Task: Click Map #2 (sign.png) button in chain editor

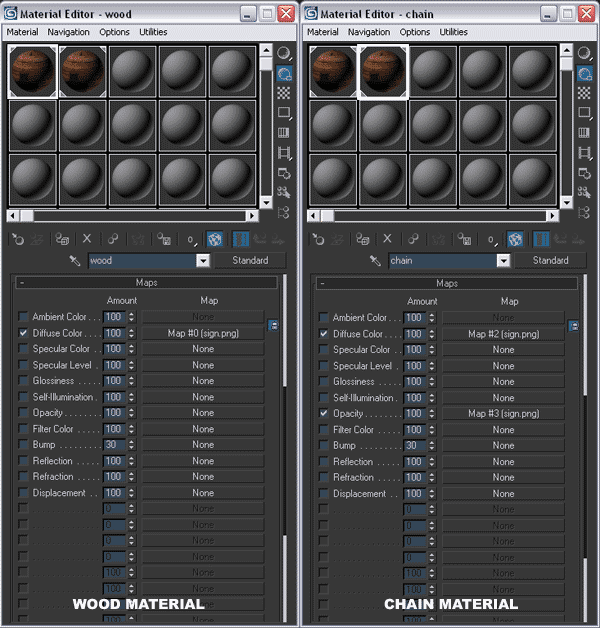Action: (503, 334)
